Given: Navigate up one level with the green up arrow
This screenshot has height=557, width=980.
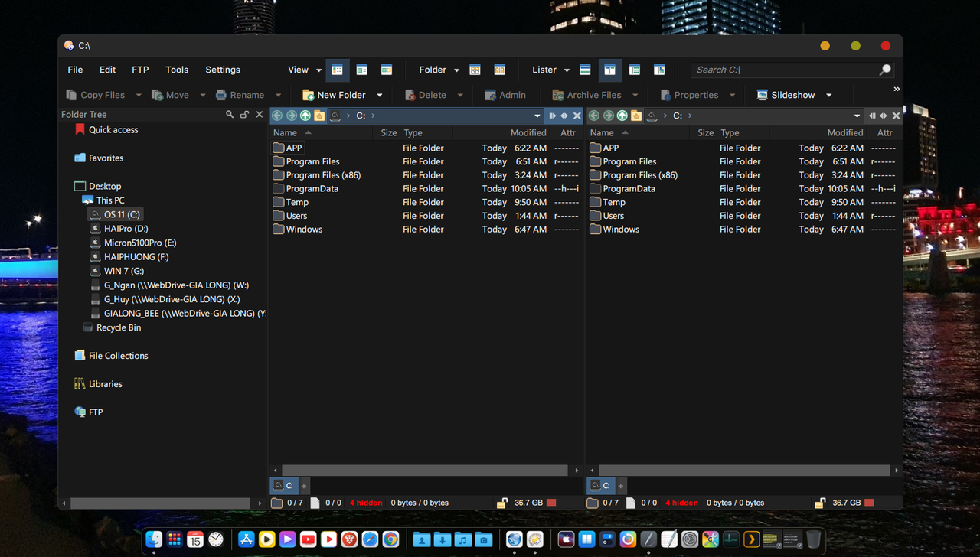Looking at the screenshot, I should click(305, 116).
